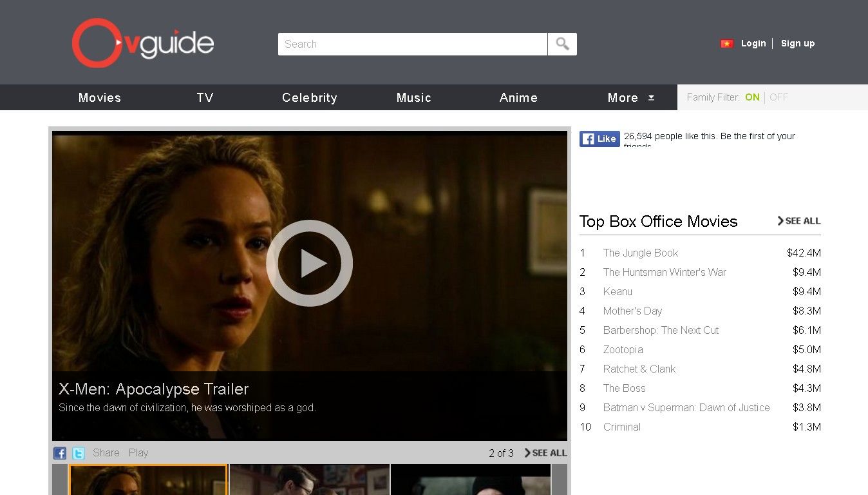Open the Anime section
Screen dimensions: 868x495
pyautogui.click(x=518, y=97)
